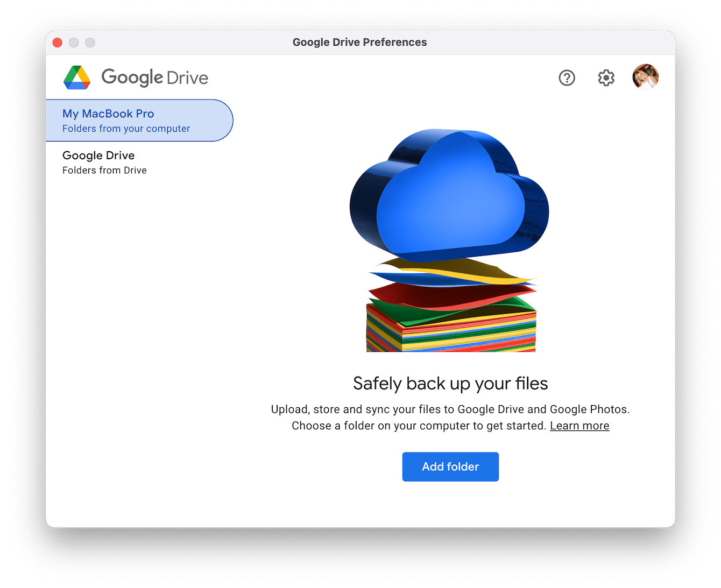Click the circled question mark ring

click(567, 78)
